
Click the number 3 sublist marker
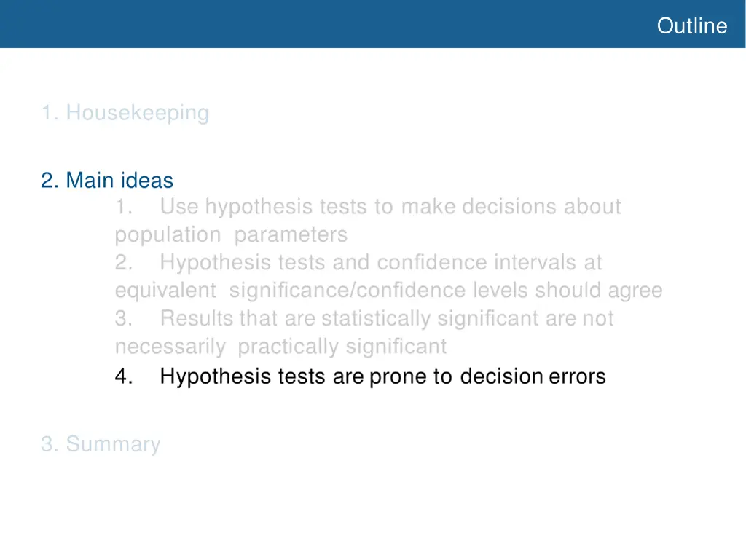pyautogui.click(x=124, y=318)
